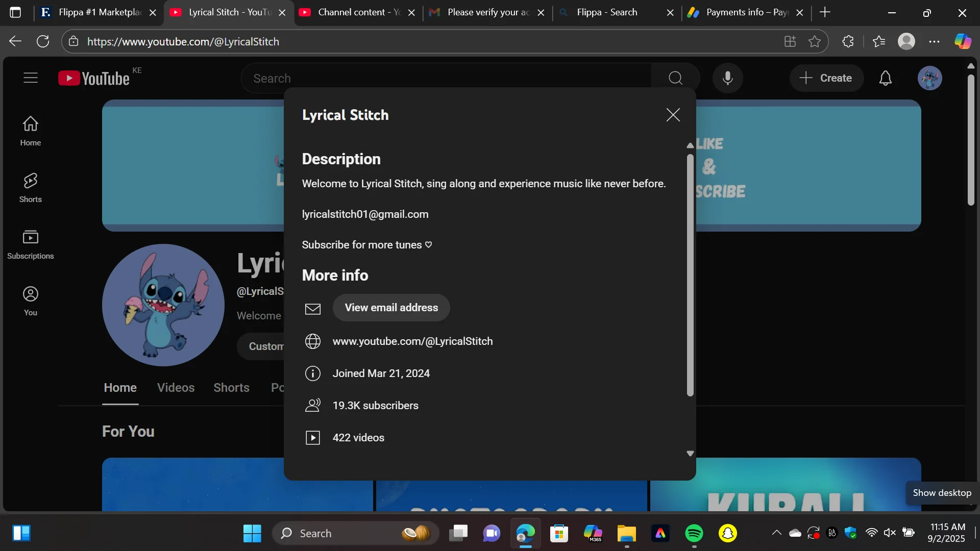Screen dimensions: 980x551
Task: Open Snapchat from the taskbar
Action: [727, 533]
